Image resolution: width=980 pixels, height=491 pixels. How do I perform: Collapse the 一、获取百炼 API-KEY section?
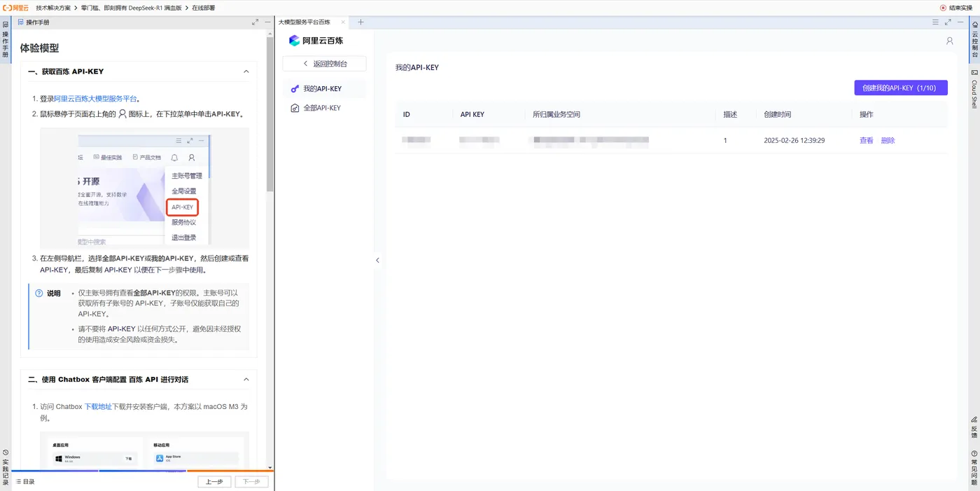point(246,71)
